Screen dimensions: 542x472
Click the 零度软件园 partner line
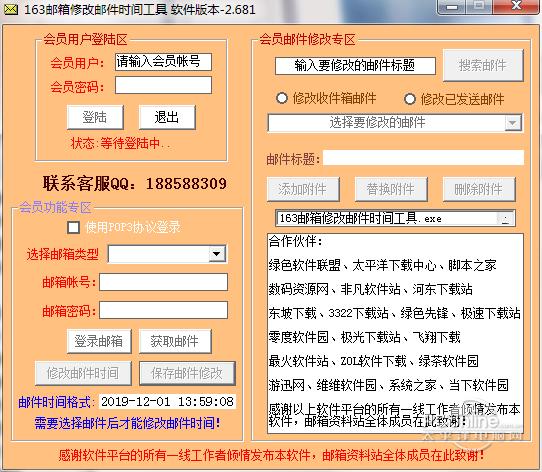coord(365,337)
